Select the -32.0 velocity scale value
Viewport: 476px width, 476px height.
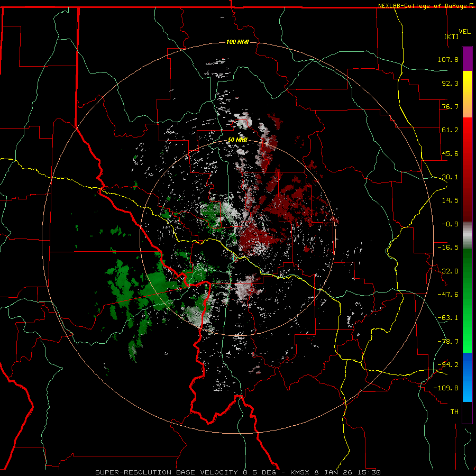point(448,271)
